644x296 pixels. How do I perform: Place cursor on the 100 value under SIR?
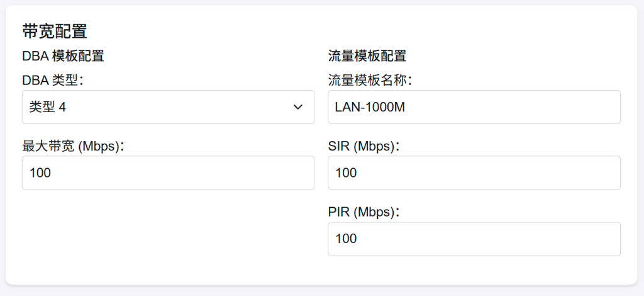point(346,173)
